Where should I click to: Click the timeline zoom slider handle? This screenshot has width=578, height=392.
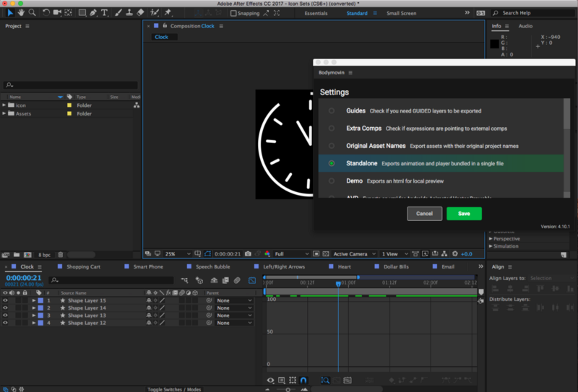(288, 389)
